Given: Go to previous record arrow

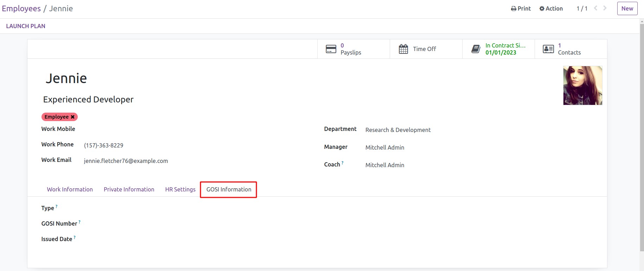Looking at the screenshot, I should coord(595,8).
